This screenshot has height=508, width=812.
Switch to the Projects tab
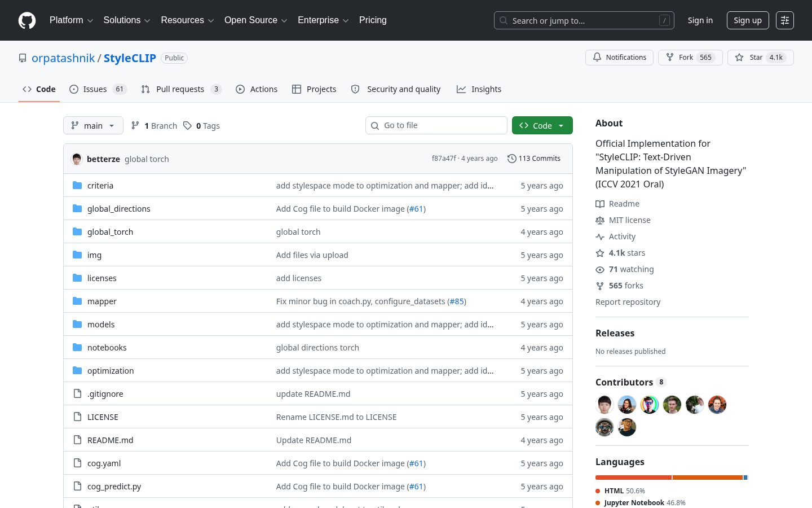314,89
